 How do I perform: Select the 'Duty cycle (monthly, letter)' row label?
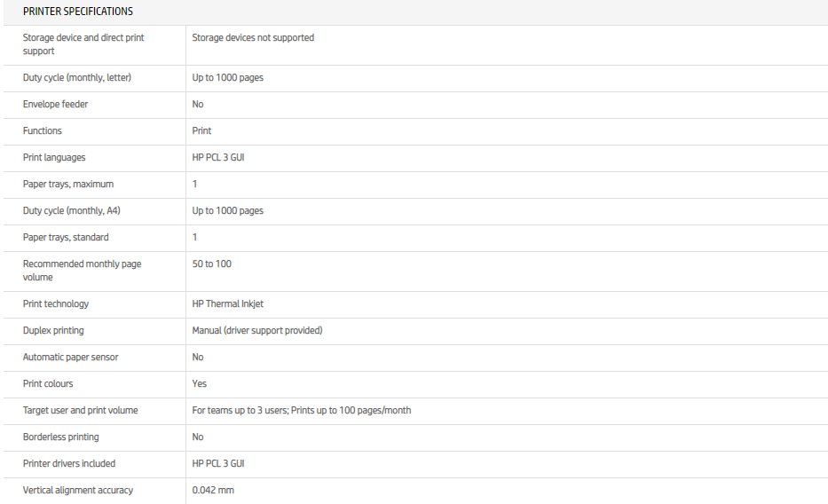(77, 77)
